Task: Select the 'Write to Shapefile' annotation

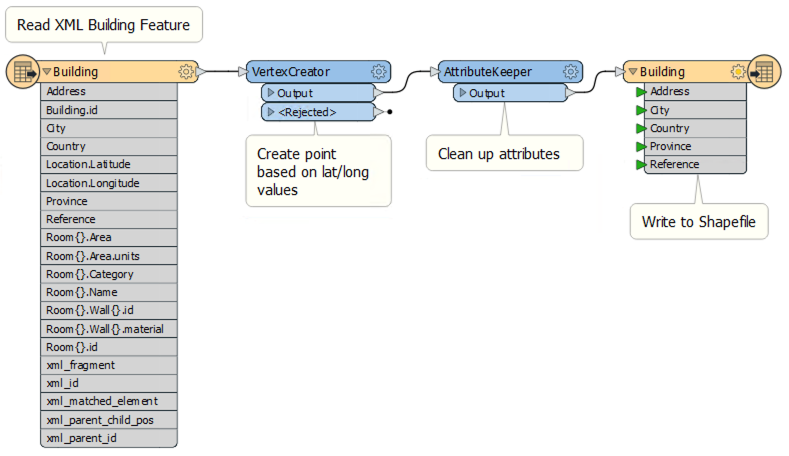Action: click(x=699, y=221)
